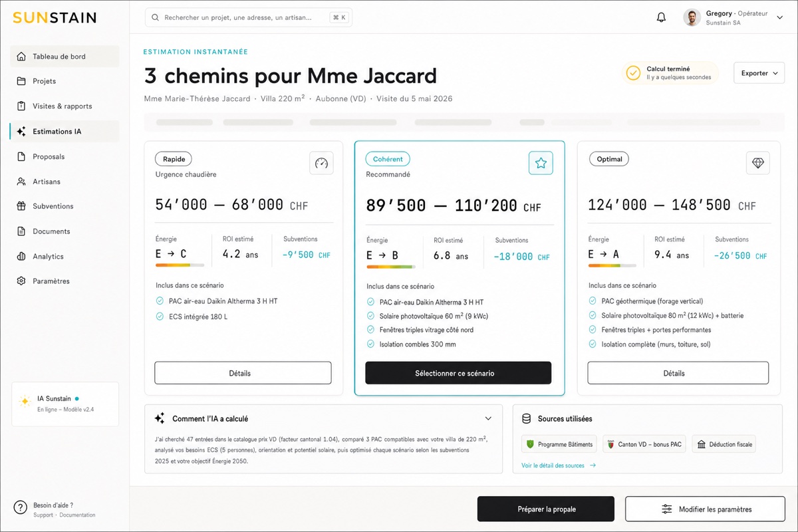Click the 89'500 — 110'200 CHF price
Image resolution: width=798 pixels, height=532 pixels.
click(454, 206)
